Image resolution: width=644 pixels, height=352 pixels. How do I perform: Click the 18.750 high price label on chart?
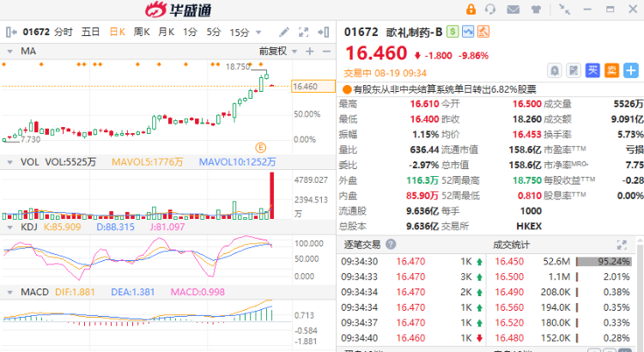point(238,67)
